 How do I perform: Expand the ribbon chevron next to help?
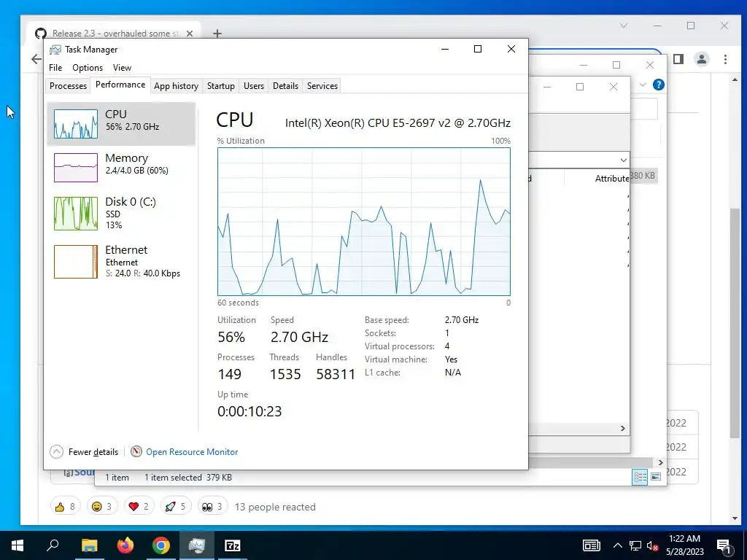643,85
